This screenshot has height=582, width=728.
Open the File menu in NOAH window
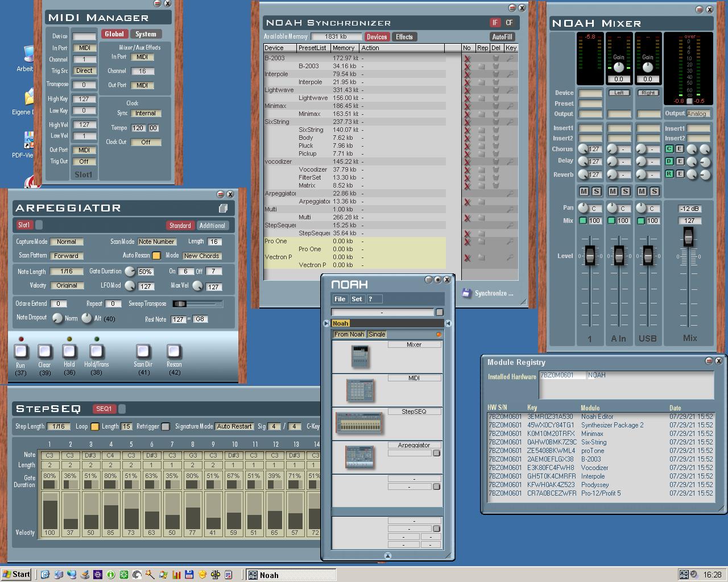click(x=340, y=299)
